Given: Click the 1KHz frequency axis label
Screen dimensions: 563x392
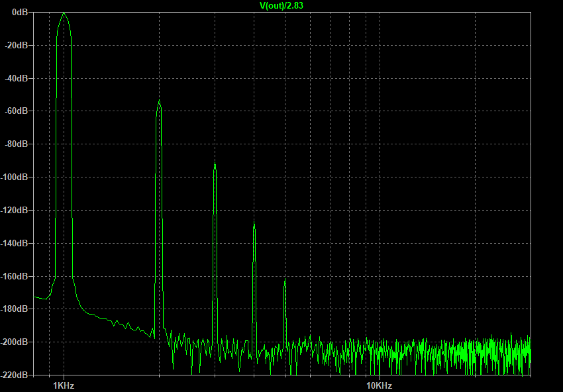Looking at the screenshot, I should click(64, 386).
